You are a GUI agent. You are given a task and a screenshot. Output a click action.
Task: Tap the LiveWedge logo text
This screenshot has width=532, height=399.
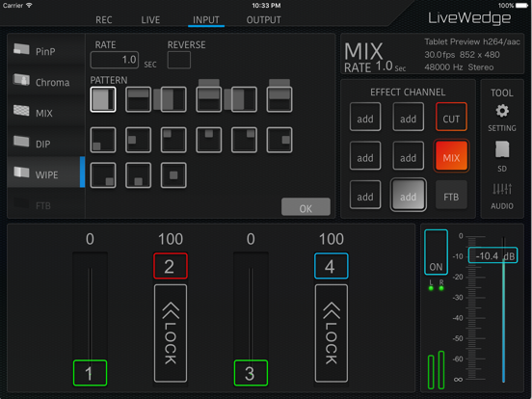coord(469,18)
